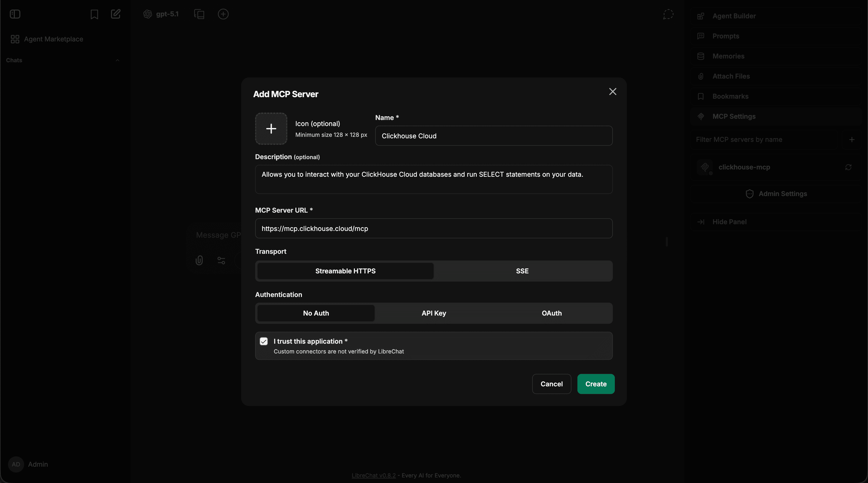The height and width of the screenshot is (483, 868).
Task: Open the gpt-5.1 model selector
Action: point(161,14)
